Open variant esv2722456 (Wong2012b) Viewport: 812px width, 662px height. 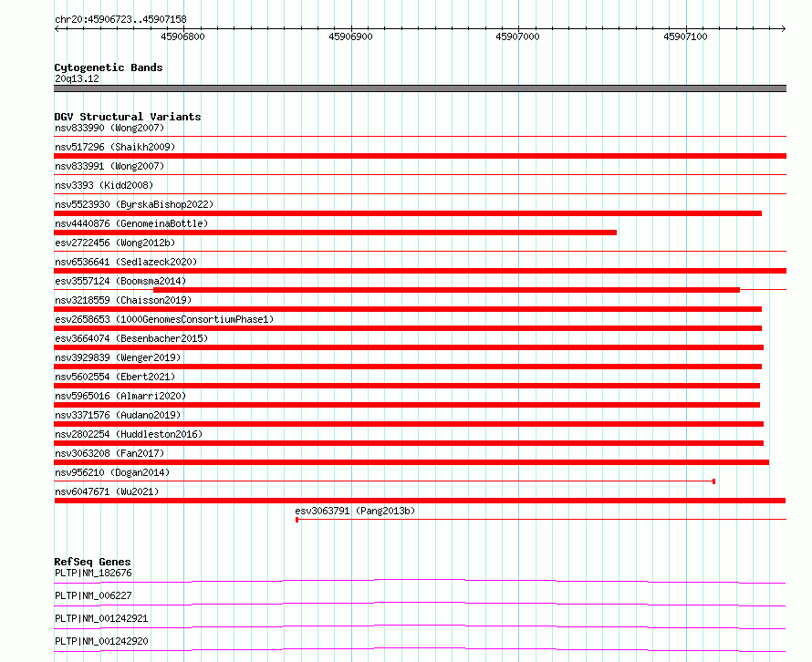(x=115, y=243)
